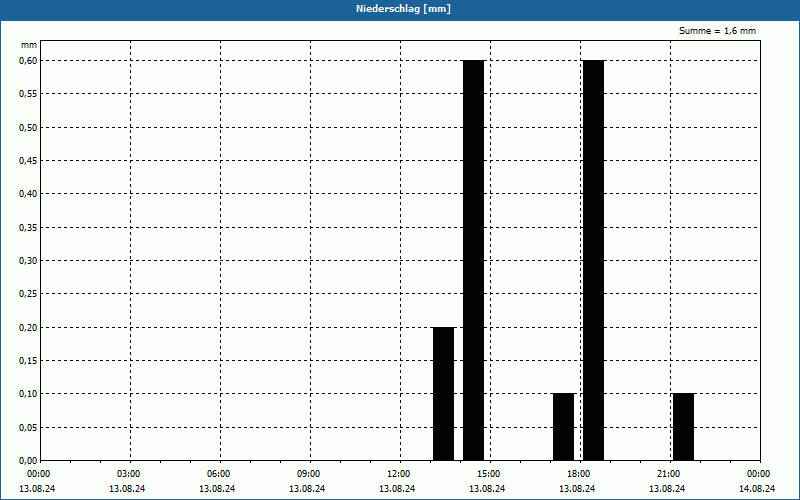Click the 03:00 time label

pos(129,474)
